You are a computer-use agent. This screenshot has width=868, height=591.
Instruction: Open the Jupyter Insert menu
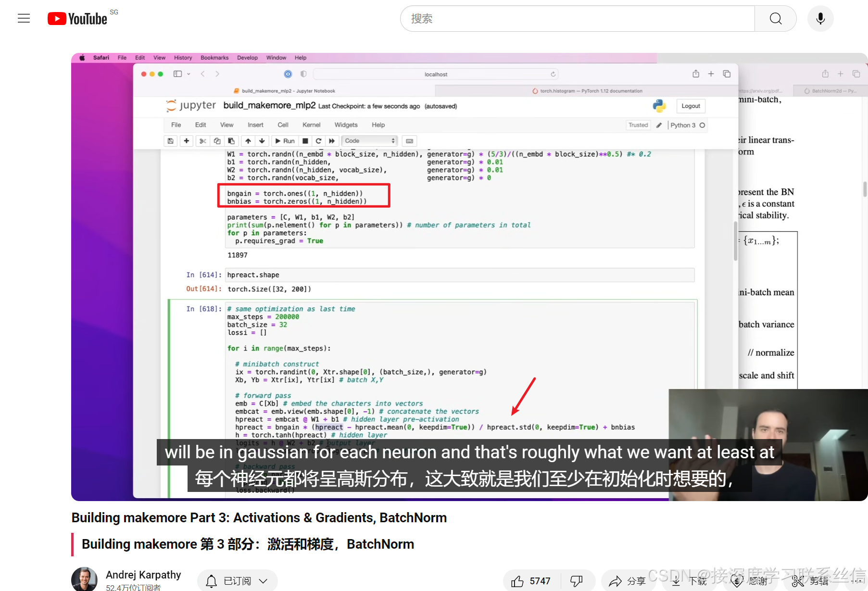click(x=255, y=125)
